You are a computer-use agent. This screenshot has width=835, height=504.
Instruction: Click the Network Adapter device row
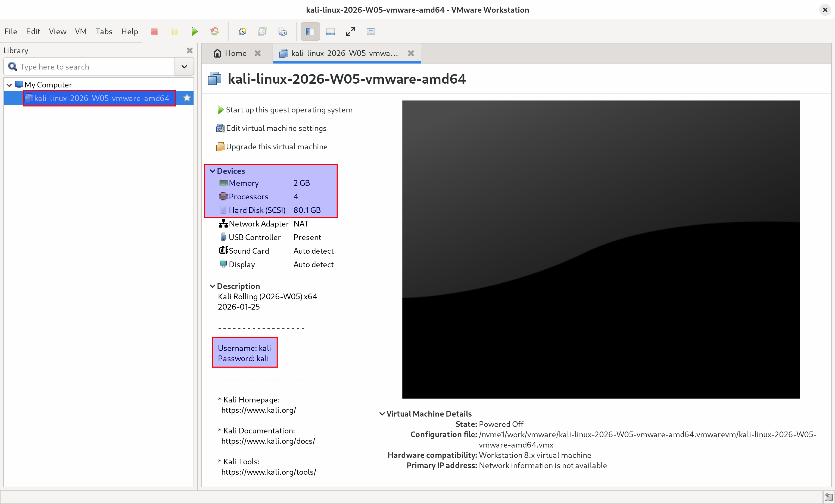point(264,224)
